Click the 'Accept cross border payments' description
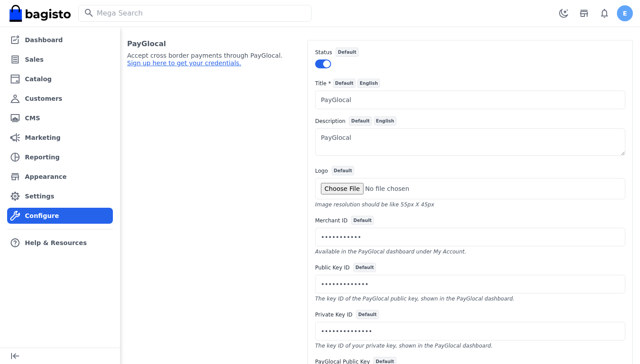This screenshot has width=640, height=364. (x=205, y=55)
